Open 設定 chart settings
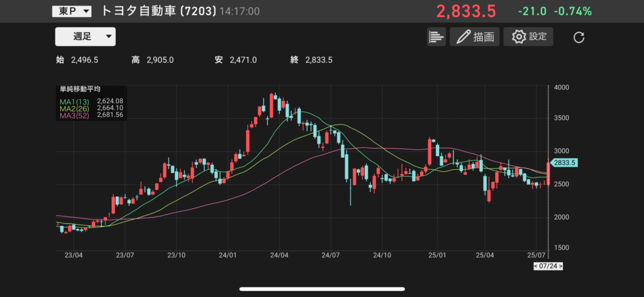The height and width of the screenshot is (297, 644). point(528,36)
